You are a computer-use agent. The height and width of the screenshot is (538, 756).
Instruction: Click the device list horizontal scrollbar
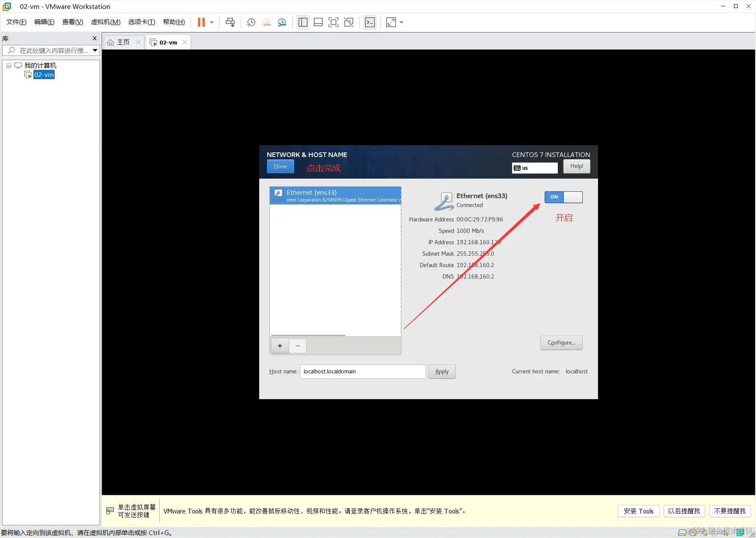(x=308, y=335)
